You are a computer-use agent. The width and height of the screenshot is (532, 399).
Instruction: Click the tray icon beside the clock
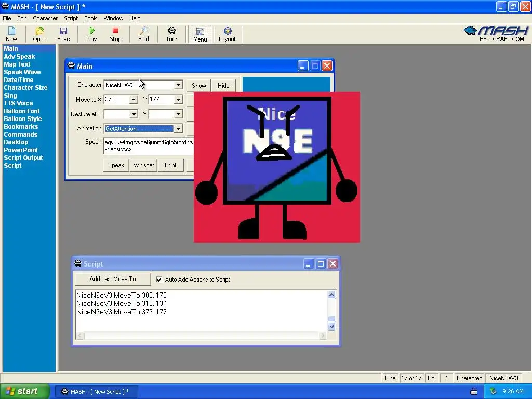pyautogui.click(x=493, y=391)
